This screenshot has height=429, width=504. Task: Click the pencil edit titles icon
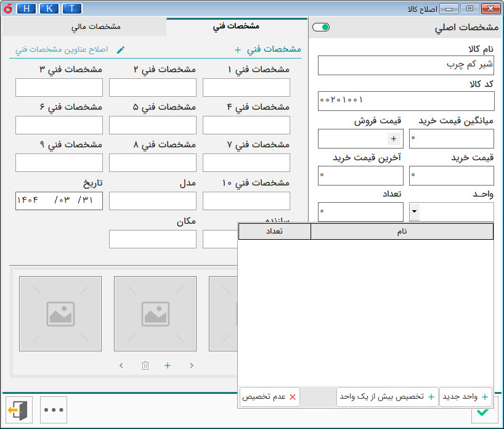[121, 50]
